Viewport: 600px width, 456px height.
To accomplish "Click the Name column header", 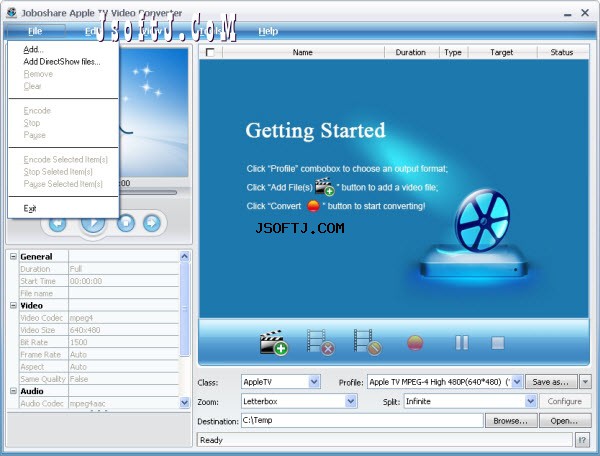I will point(303,52).
